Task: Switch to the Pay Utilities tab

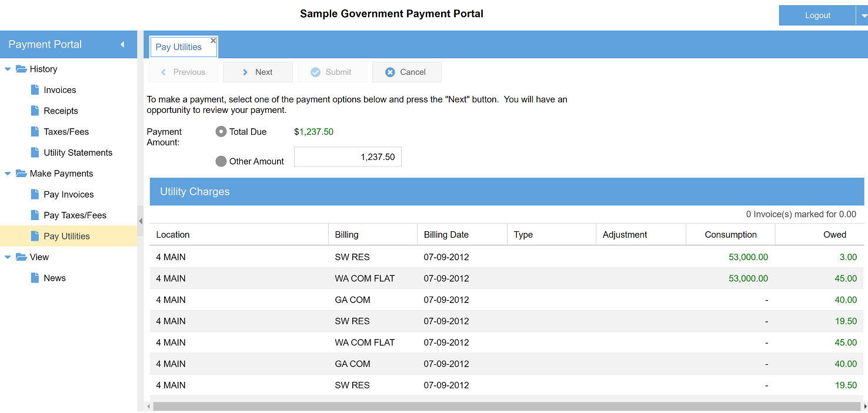Action: pyautogui.click(x=178, y=47)
